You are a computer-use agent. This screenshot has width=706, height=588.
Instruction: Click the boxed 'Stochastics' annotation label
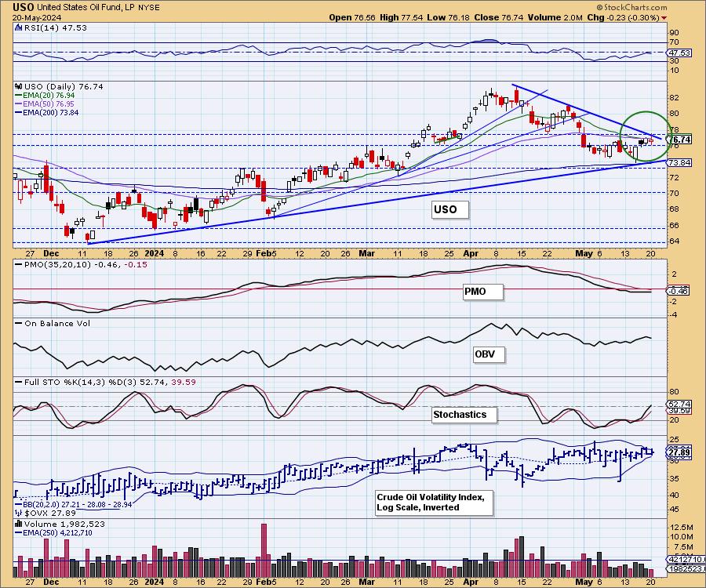(x=464, y=415)
